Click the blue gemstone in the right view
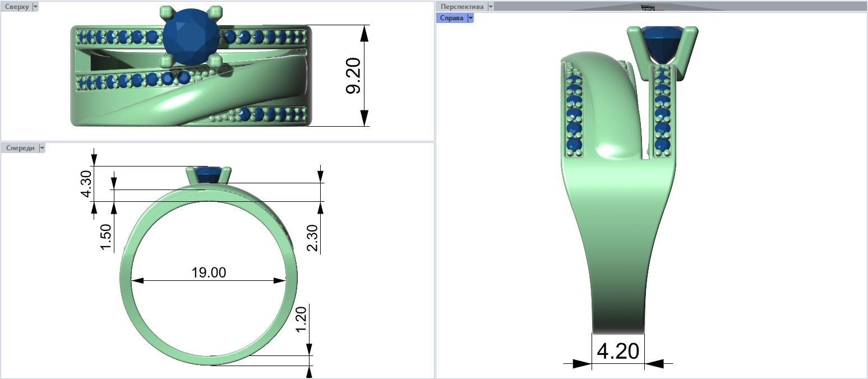The image size is (868, 379). (x=664, y=45)
